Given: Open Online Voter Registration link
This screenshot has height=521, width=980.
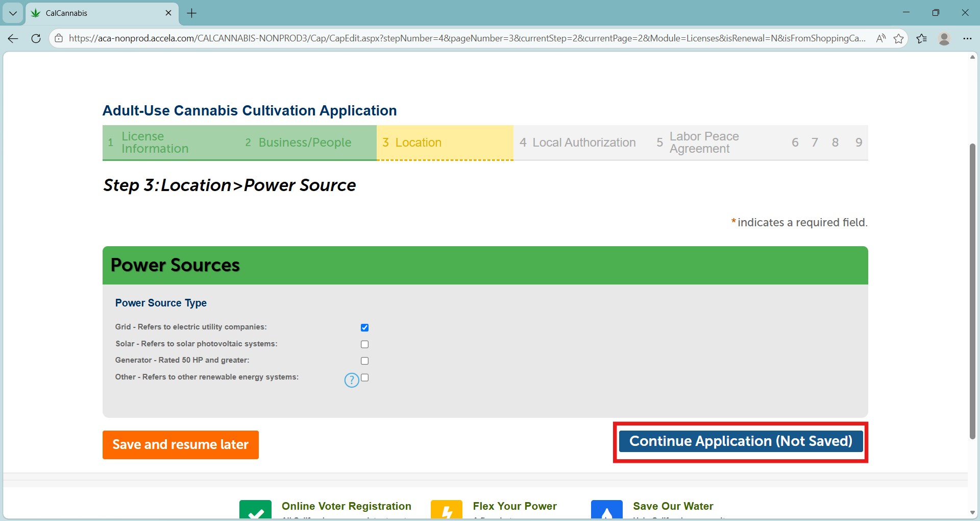Looking at the screenshot, I should click(x=347, y=506).
